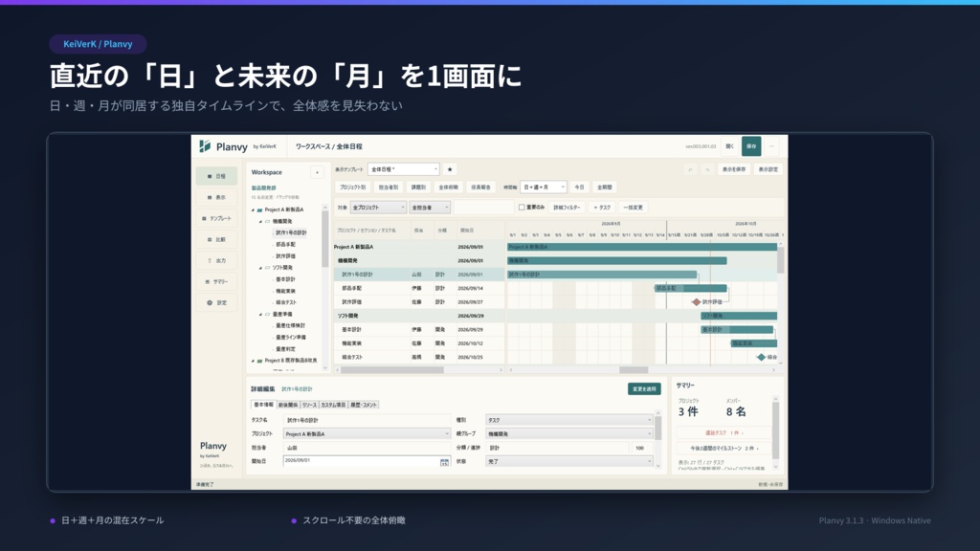Toggle the 重要のみ checkbox
This screenshot has width=980, height=551.
(x=522, y=208)
